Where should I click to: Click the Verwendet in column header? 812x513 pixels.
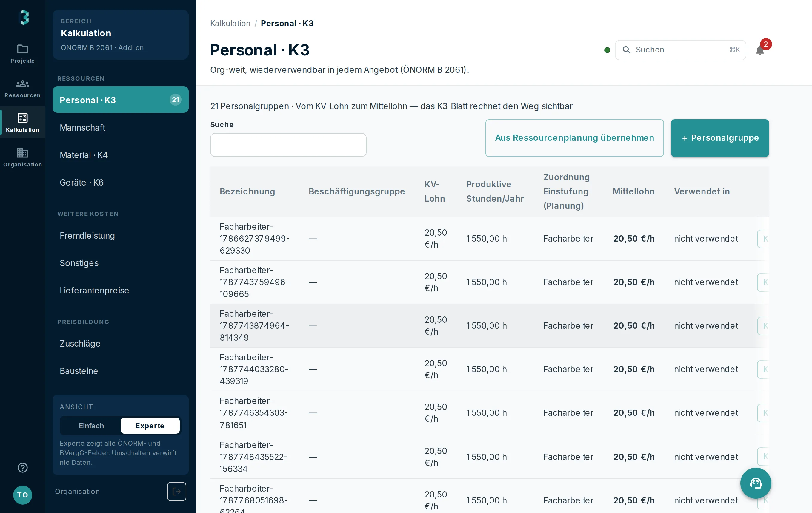point(702,191)
